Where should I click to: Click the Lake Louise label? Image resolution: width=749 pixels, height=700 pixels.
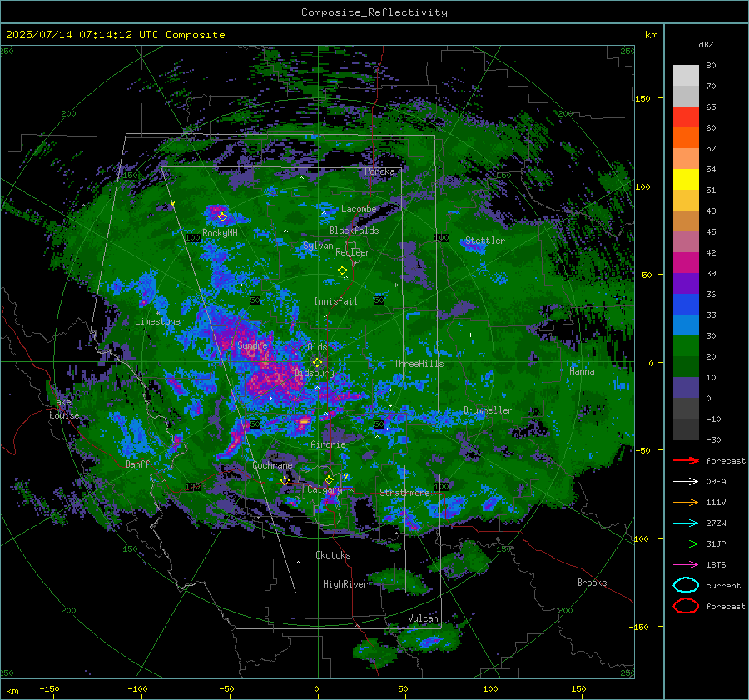[64, 409]
